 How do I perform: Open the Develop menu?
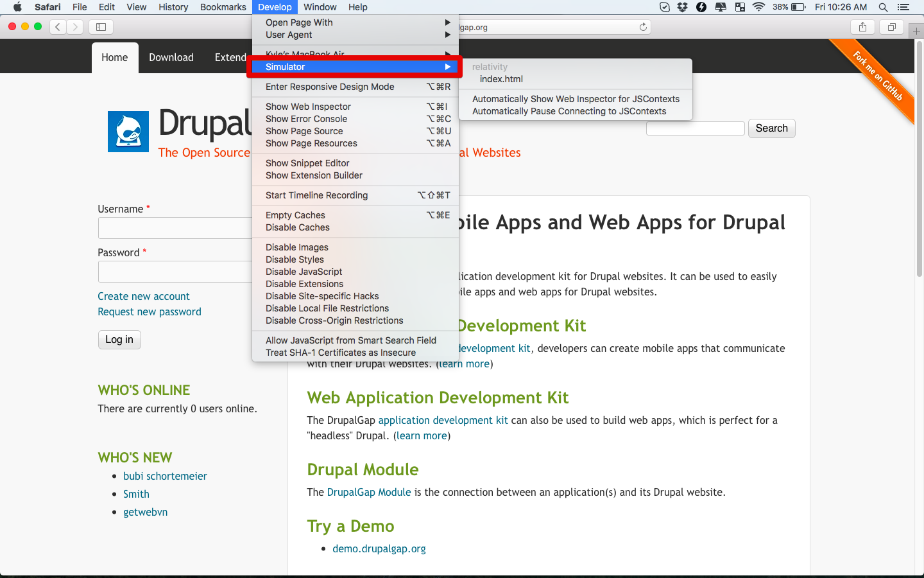[275, 7]
